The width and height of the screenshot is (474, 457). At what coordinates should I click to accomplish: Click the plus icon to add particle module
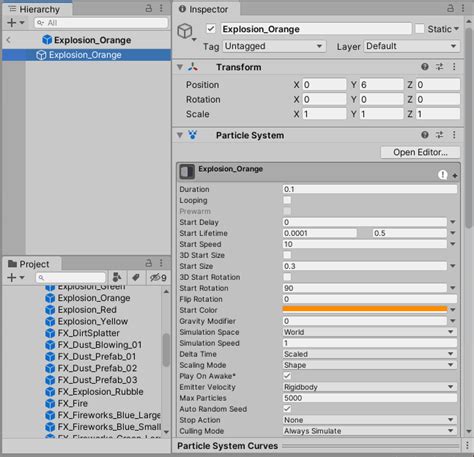[x=455, y=175]
